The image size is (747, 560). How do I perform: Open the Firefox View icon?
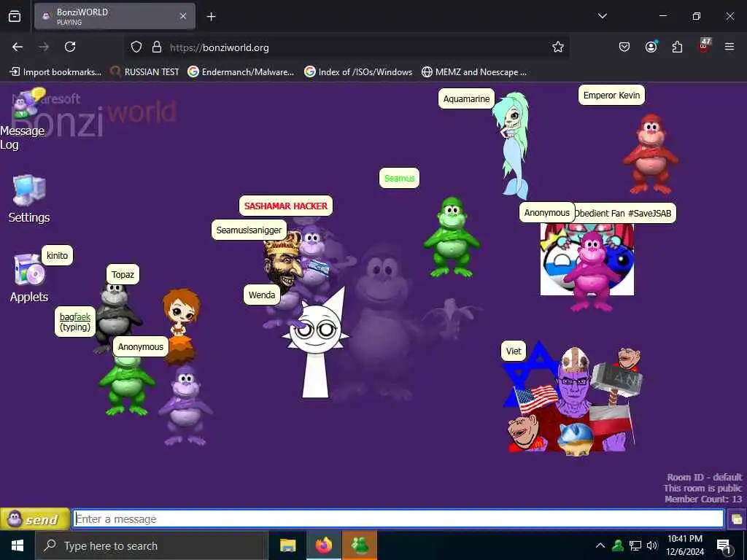15,17
